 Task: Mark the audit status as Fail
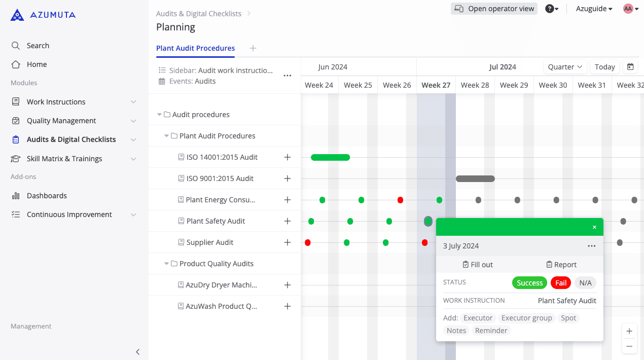560,283
